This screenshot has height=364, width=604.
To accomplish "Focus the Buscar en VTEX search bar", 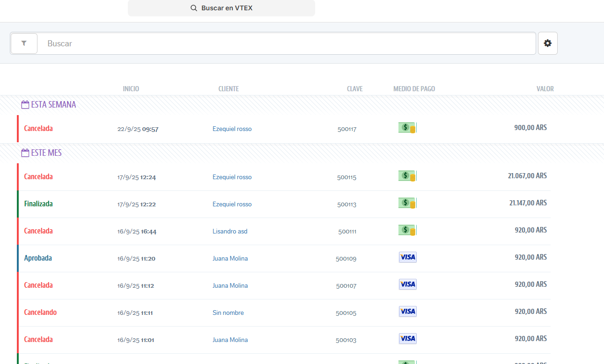I will point(221,8).
